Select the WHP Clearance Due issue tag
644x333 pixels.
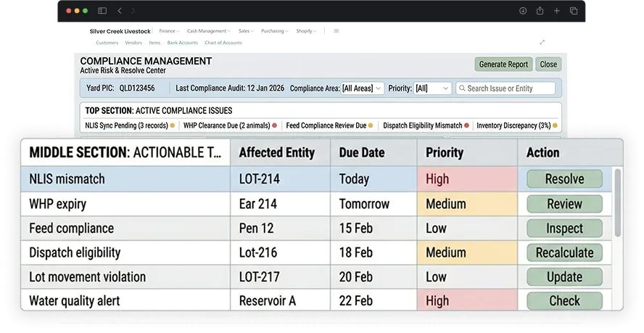click(230, 126)
